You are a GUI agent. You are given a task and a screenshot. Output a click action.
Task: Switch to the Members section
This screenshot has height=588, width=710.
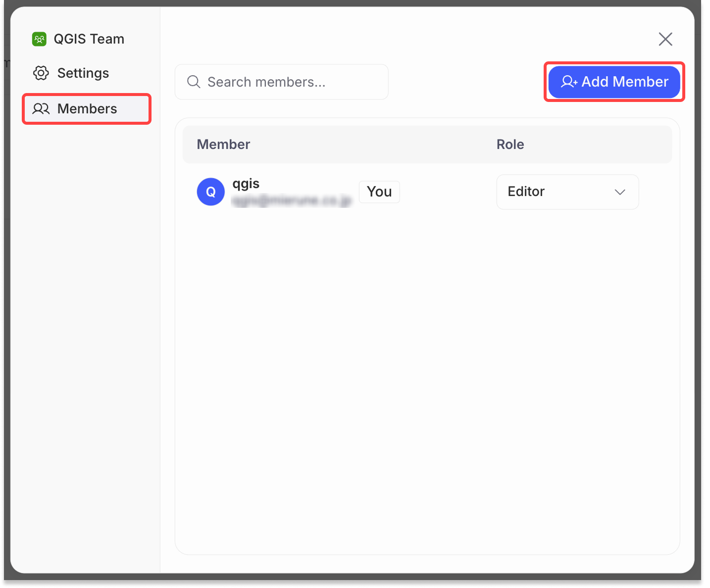point(87,109)
